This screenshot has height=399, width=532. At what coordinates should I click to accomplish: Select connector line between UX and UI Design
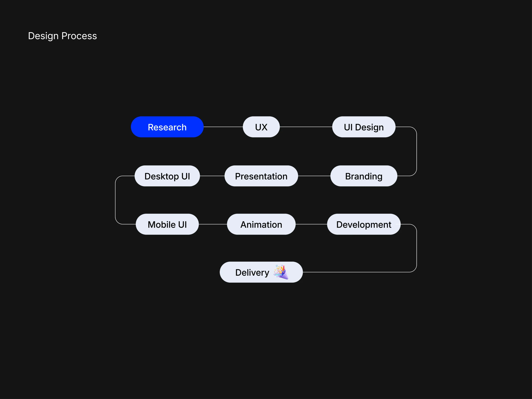coord(306,127)
